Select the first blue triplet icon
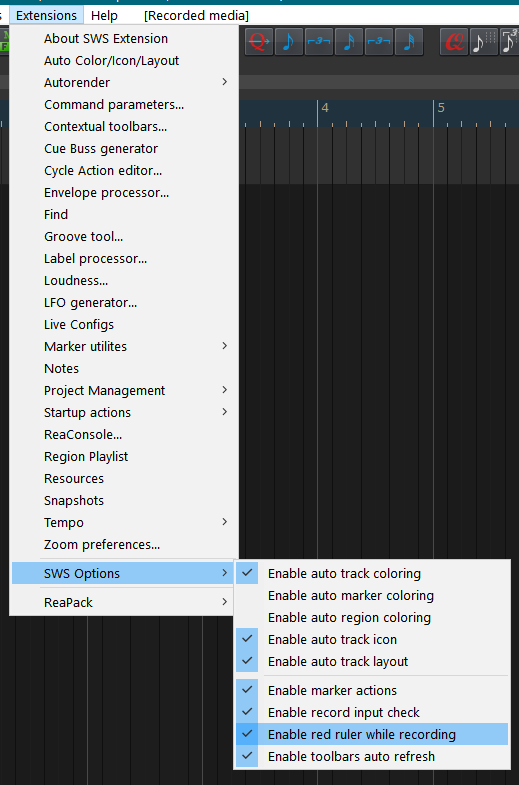Viewport: 519px width, 785px height. click(318, 42)
